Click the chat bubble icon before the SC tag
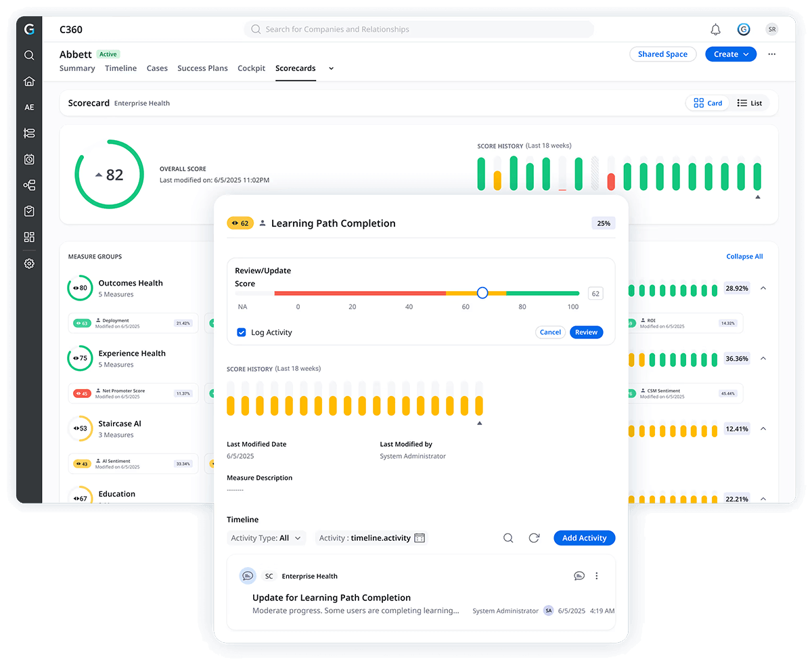The width and height of the screenshot is (812, 670). (x=248, y=576)
